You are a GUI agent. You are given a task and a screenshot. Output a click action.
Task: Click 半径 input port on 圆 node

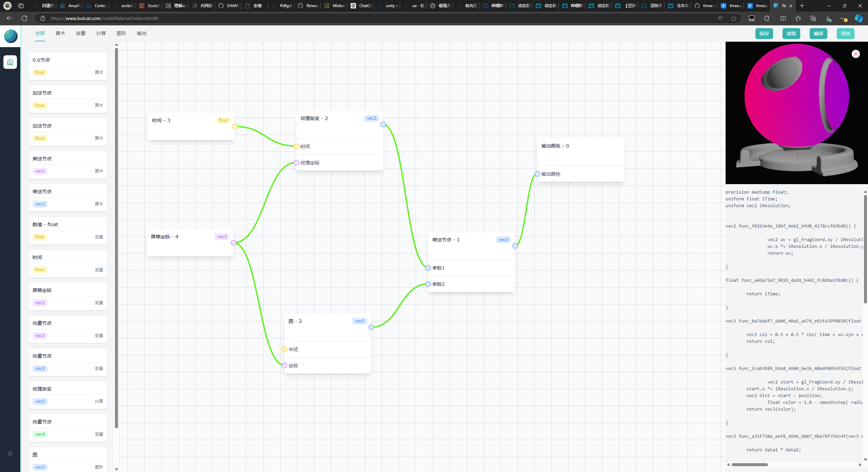284,349
